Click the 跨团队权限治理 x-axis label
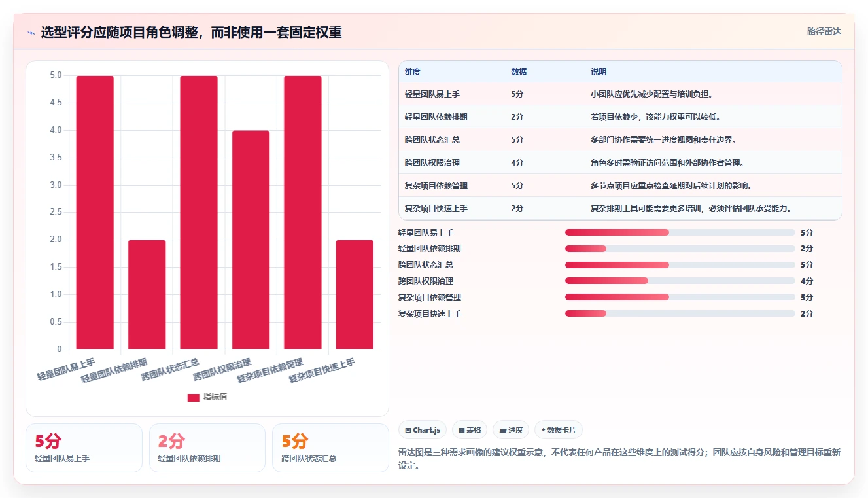Screen dimensions: 868x498 (x=222, y=370)
